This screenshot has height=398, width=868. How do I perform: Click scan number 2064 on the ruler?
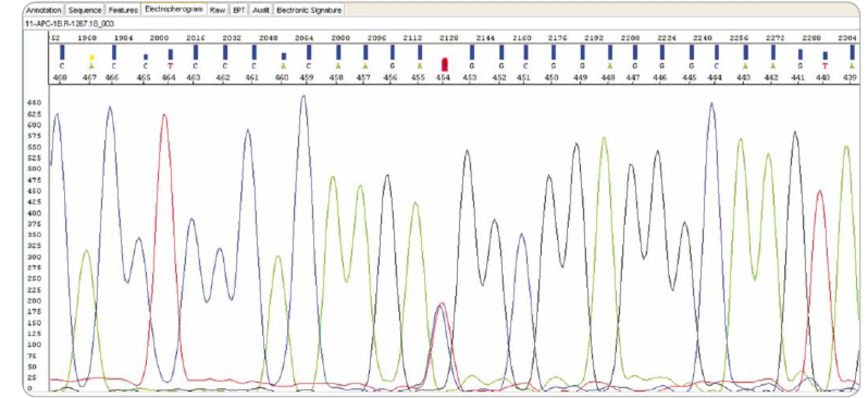(304, 38)
